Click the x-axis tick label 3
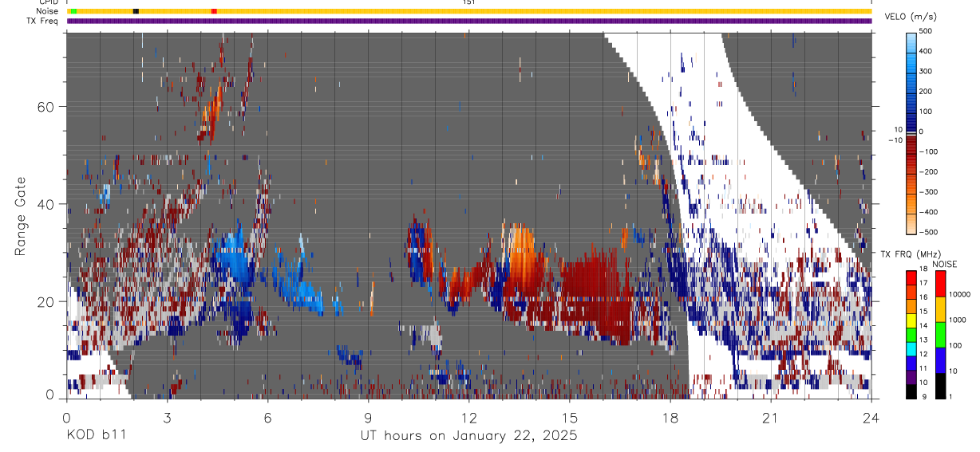980x452 pixels. pyautogui.click(x=167, y=418)
